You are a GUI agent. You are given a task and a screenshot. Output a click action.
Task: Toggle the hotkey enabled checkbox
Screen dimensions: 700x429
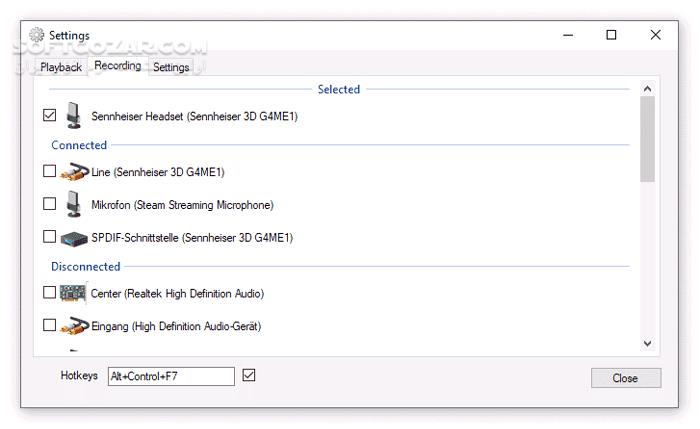coord(249,376)
